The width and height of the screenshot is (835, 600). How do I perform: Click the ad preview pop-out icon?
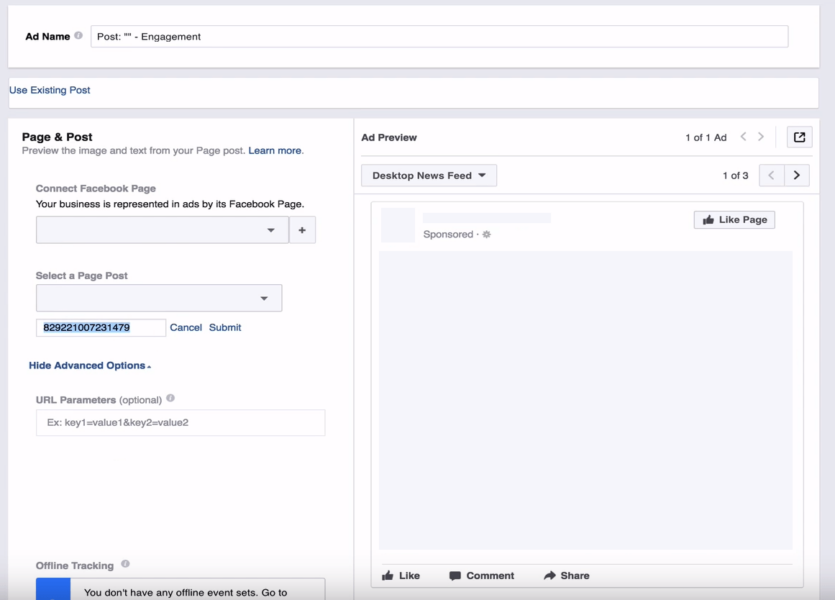point(799,136)
